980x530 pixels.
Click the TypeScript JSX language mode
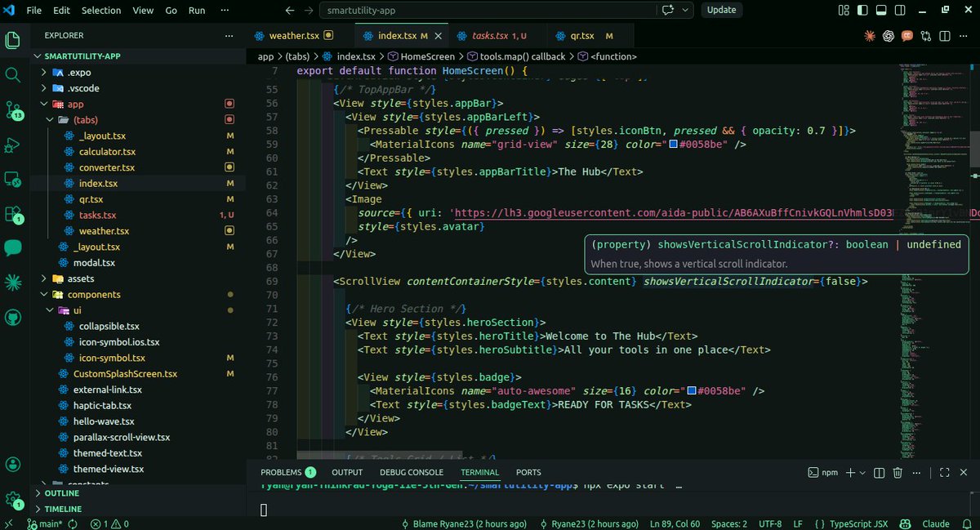point(860,523)
